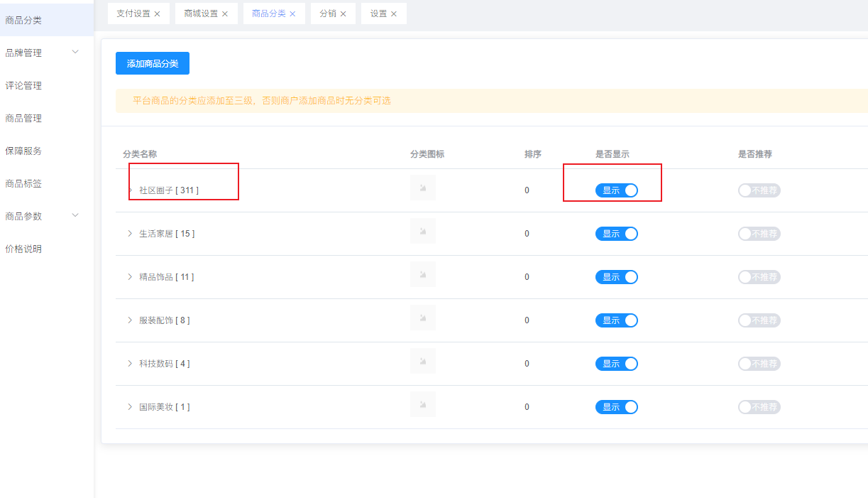This screenshot has width=868, height=498.
Task: Close the 分销 tab
Action: pos(344,13)
